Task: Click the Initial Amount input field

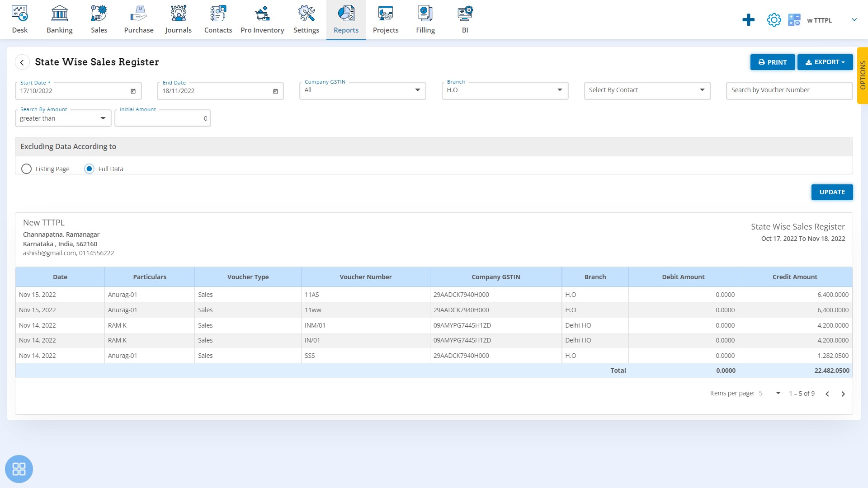Action: click(163, 118)
